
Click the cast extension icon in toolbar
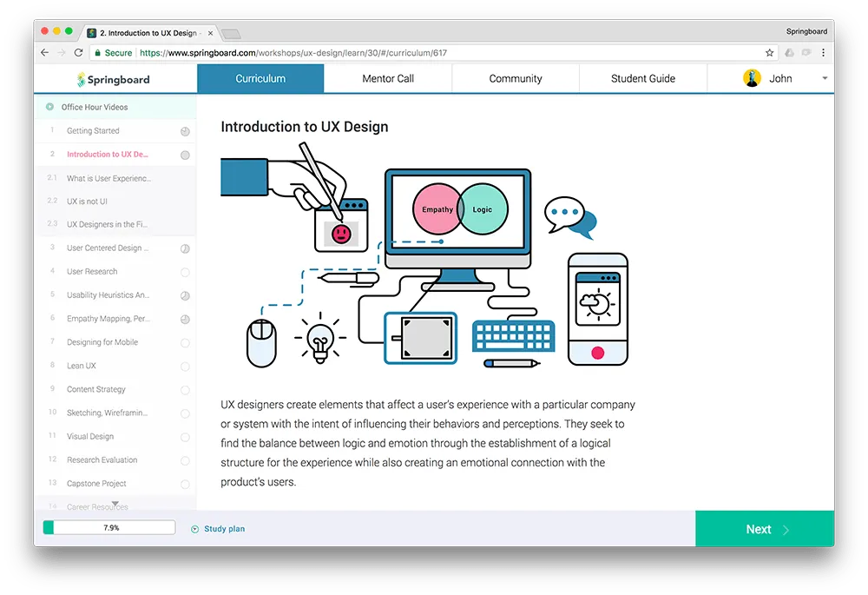pyautogui.click(x=806, y=53)
